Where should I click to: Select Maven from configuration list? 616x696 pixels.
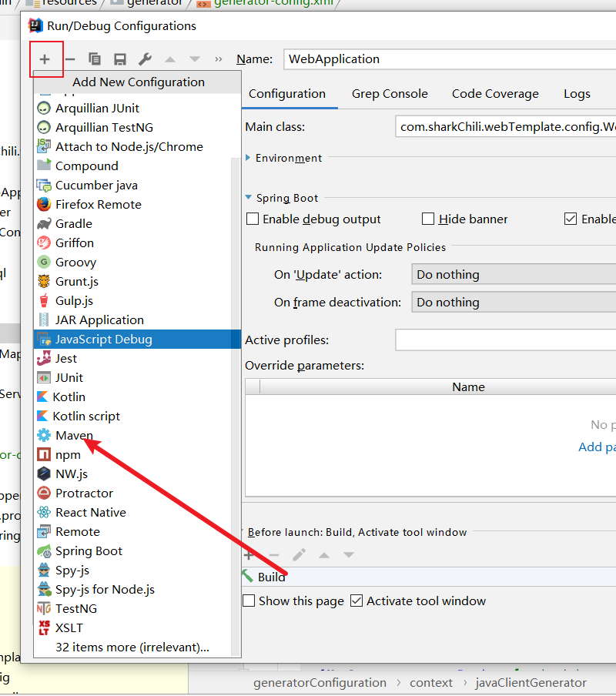pyautogui.click(x=74, y=436)
